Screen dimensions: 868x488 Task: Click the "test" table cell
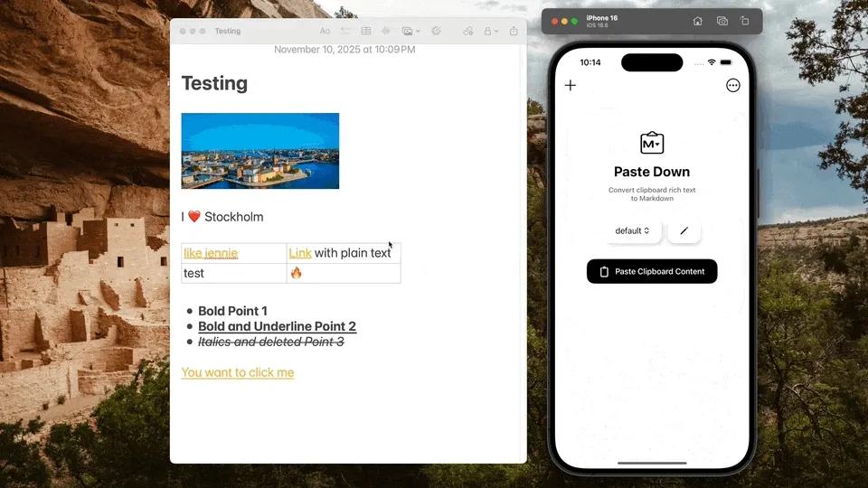[x=233, y=273]
